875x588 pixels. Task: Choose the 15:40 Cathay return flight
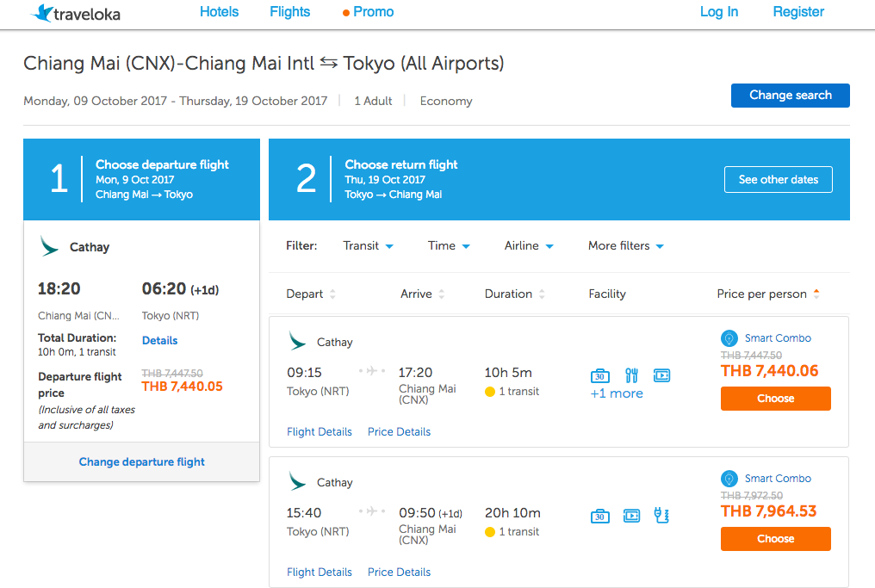pos(776,539)
